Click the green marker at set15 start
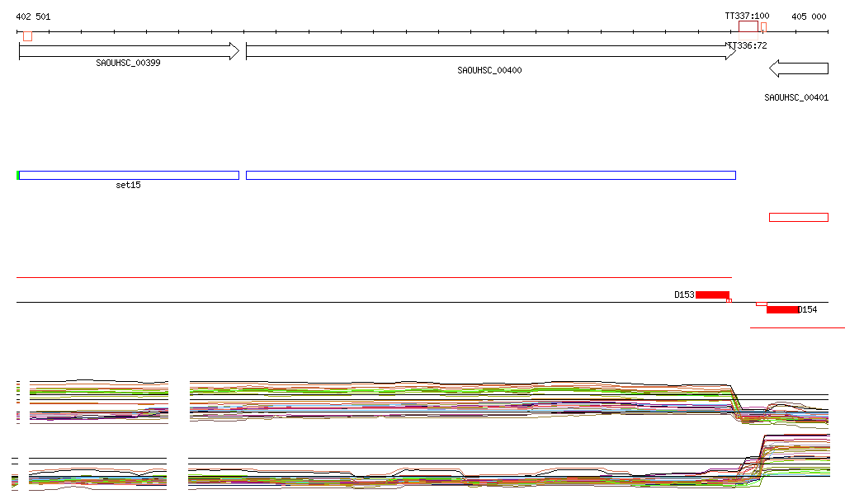 click(17, 175)
